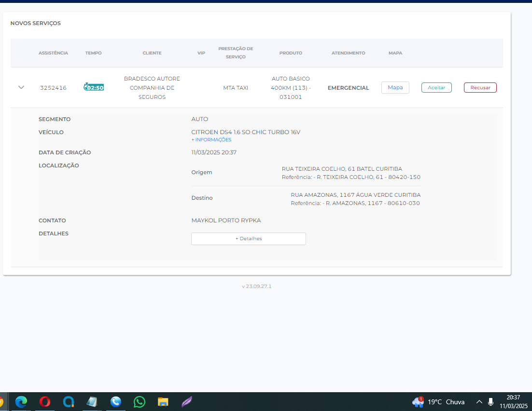Open the notepad app icon in taskbar
This screenshot has height=411, width=532.
pos(92,401)
